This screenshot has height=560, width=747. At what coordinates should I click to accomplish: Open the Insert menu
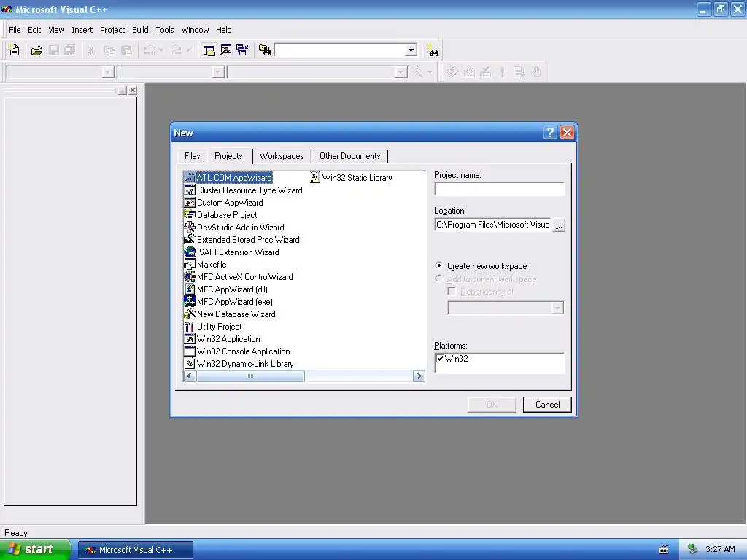82,30
